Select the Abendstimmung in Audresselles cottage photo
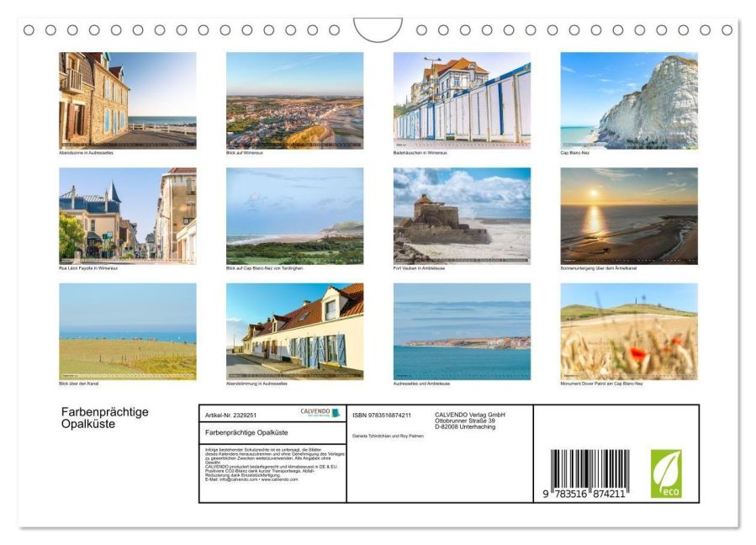Screen dimensions: 756x545 pos(294,331)
